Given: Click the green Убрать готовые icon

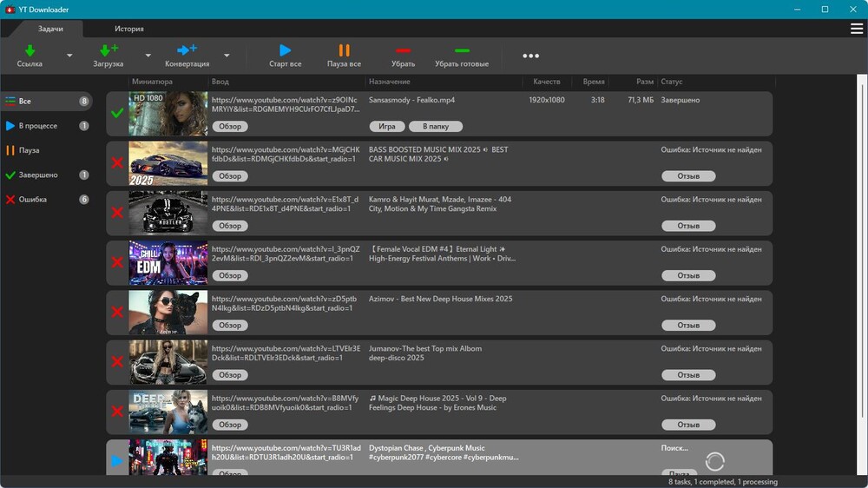Looking at the screenshot, I should (462, 50).
